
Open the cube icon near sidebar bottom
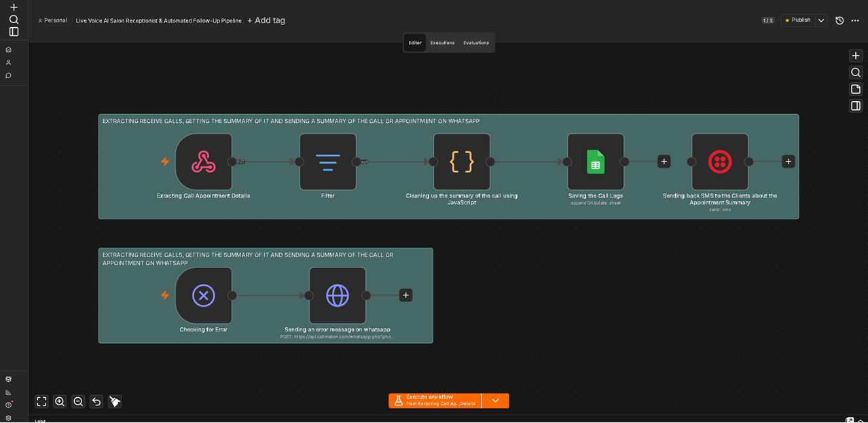coord(8,380)
